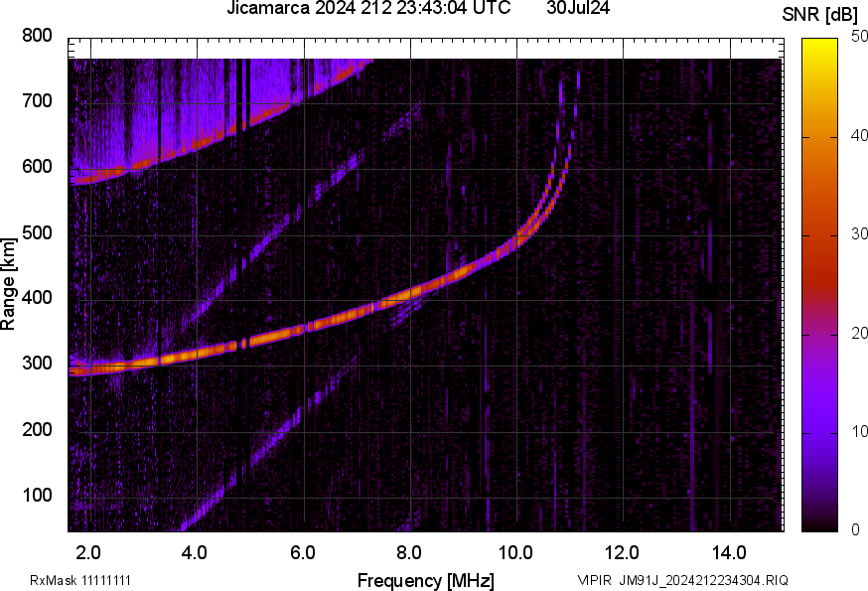This screenshot has height=591, width=868.
Task: Click the frequency tick label '6.0'
Action: 303,552
